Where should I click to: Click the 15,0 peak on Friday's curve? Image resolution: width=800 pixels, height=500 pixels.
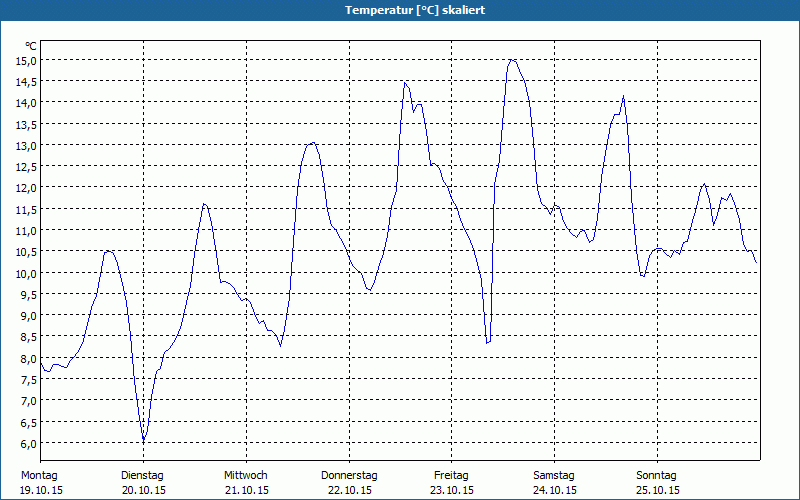pyautogui.click(x=512, y=60)
